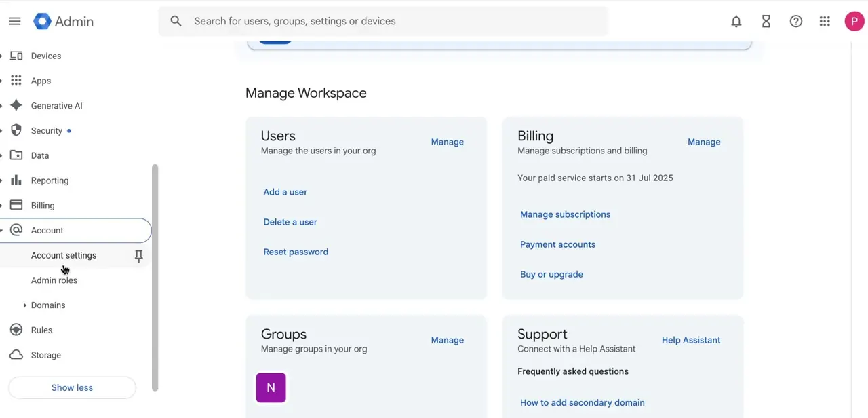Click the search magnifier icon
Viewport: 868px width, 418px height.
pyautogui.click(x=176, y=21)
